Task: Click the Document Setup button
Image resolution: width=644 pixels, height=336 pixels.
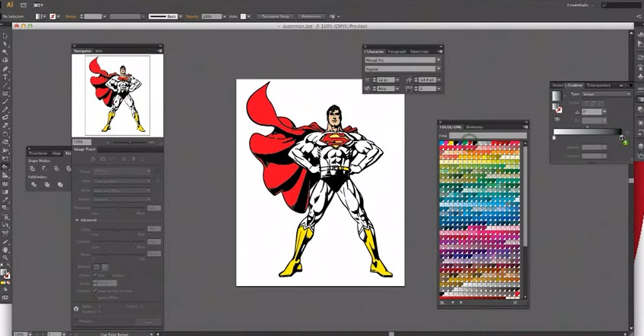Action: (275, 17)
